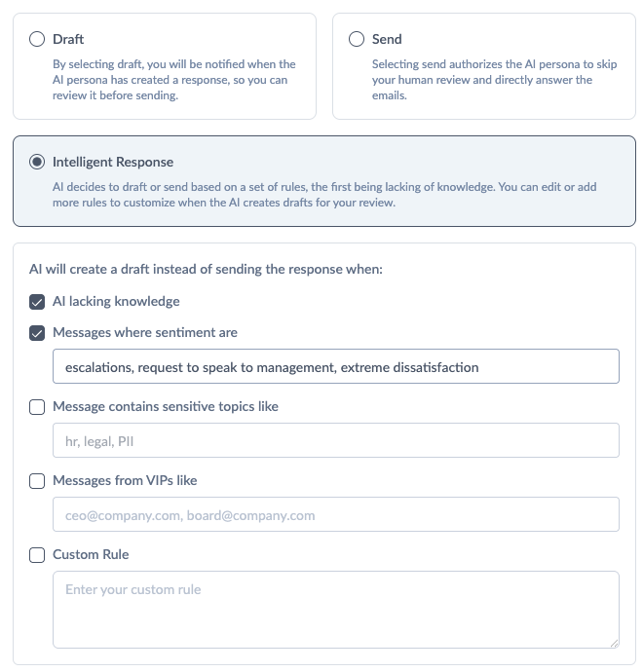The image size is (643, 672).
Task: Click the Custom Rule label
Action: (x=91, y=554)
